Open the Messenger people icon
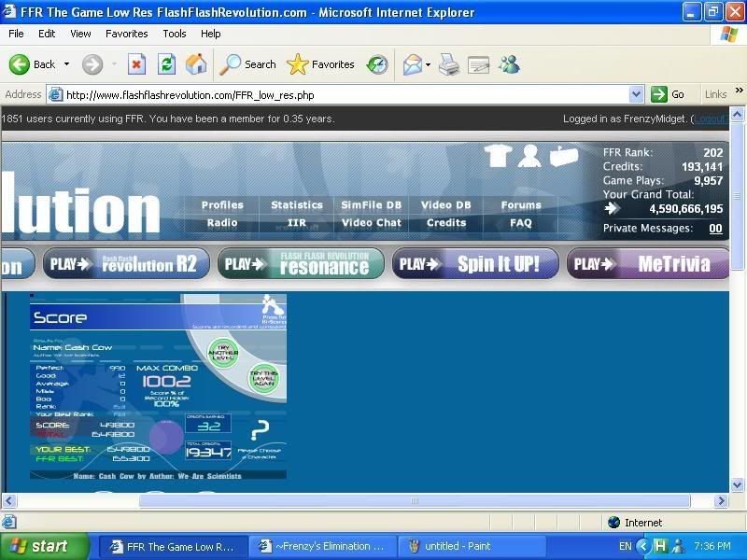Screen dimensions: 747x560 (x=509, y=64)
